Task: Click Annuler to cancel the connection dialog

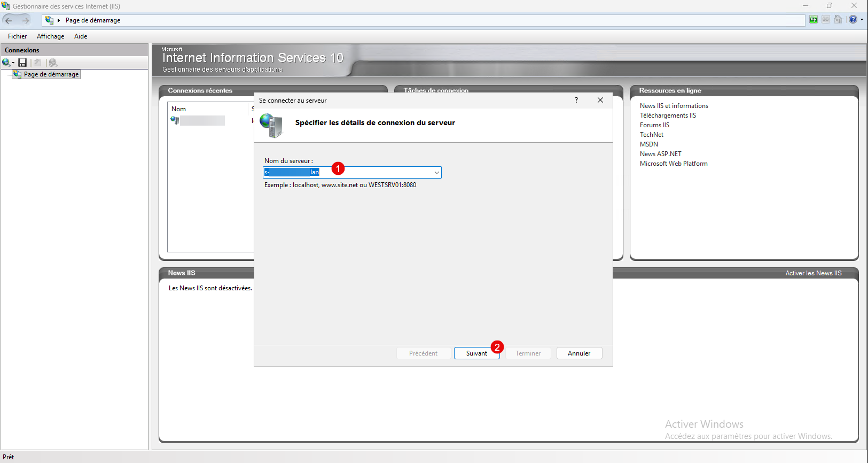Action: click(x=579, y=353)
